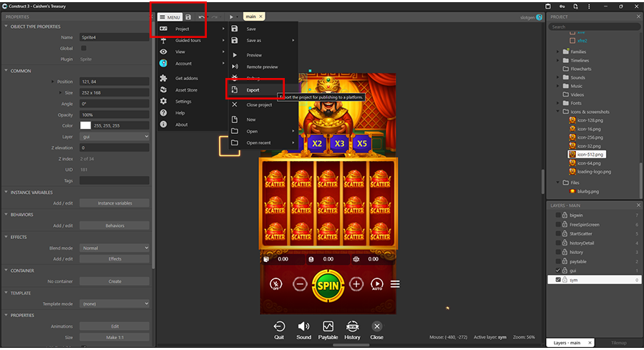Open the Layer dropdown set to gui
The image size is (644, 350).
point(114,136)
